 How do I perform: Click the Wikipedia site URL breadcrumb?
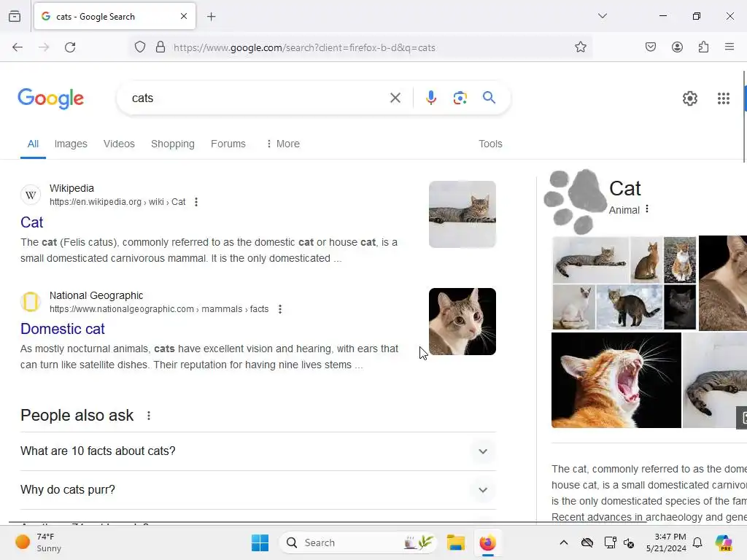click(117, 202)
